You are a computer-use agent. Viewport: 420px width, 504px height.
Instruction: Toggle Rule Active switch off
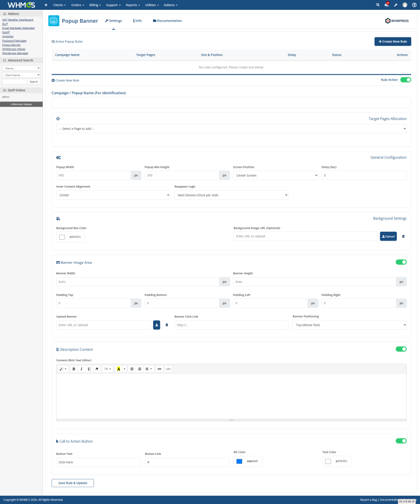405,79
